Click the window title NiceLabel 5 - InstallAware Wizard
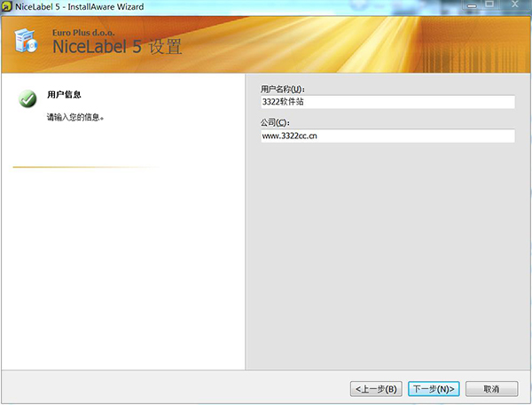The image size is (532, 405). click(80, 7)
